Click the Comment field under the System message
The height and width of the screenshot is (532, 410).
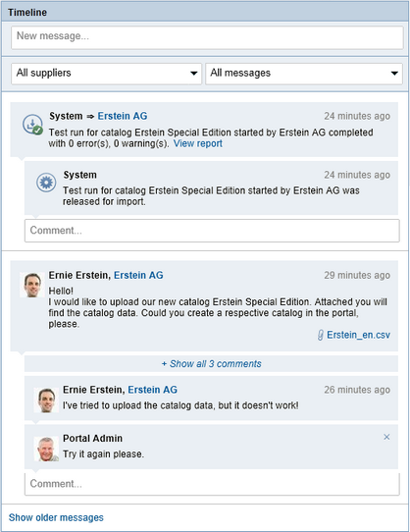212,231
